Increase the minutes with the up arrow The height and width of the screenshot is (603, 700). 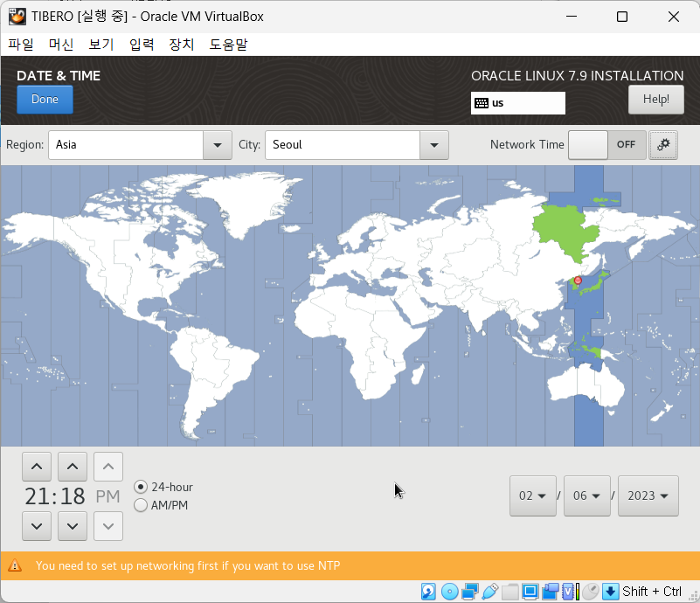(73, 467)
